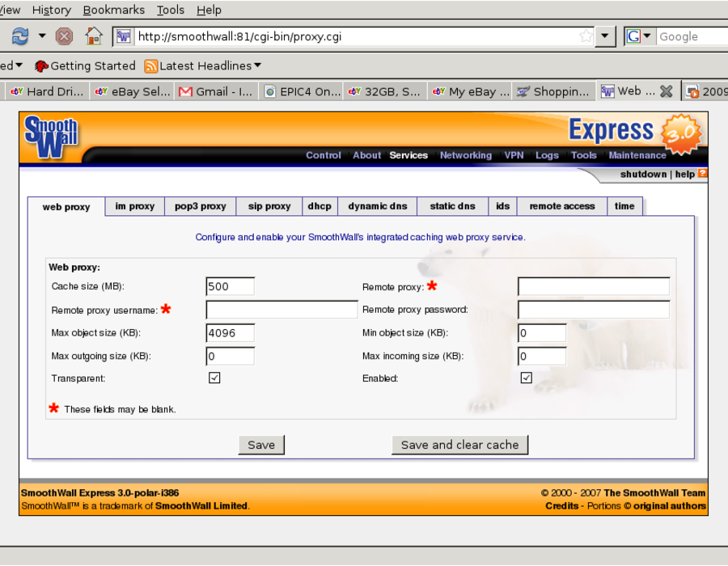The image size is (728, 566).
Task: Select the dynamic dns tab
Action: point(378,206)
